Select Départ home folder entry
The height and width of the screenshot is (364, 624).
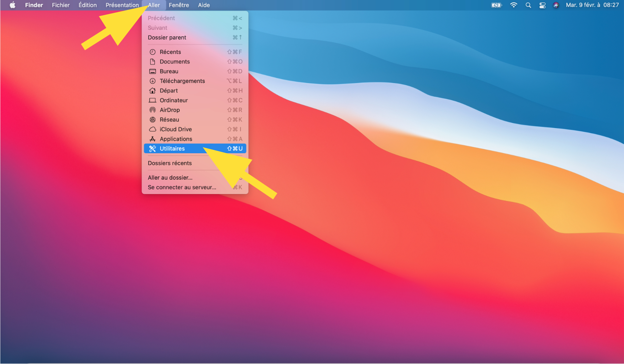pos(195,90)
